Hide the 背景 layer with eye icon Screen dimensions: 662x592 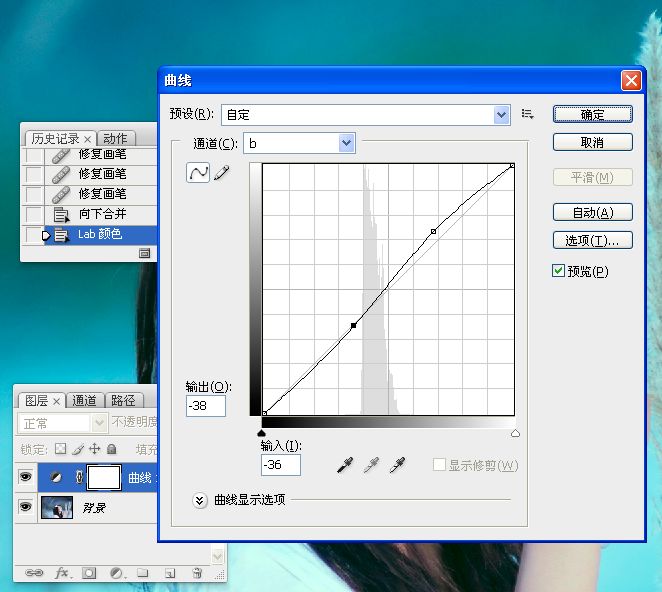(x=25, y=508)
